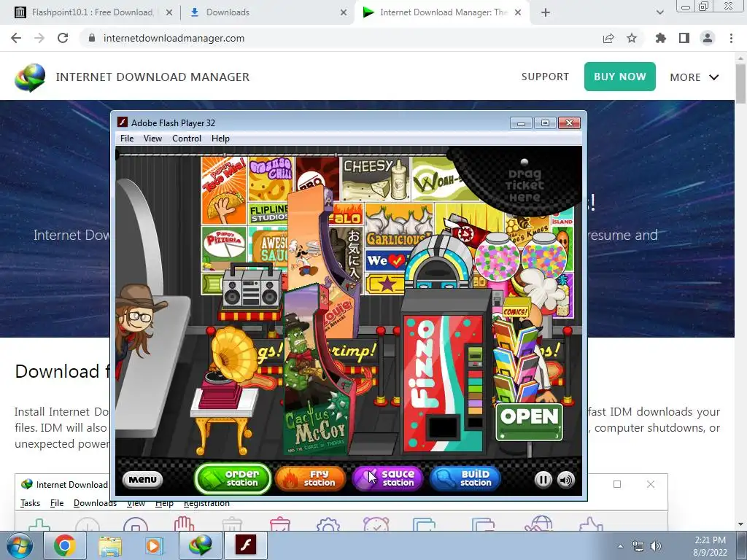Image resolution: width=747 pixels, height=560 pixels.
Task: Close the Downloads tab
Action: tap(344, 12)
